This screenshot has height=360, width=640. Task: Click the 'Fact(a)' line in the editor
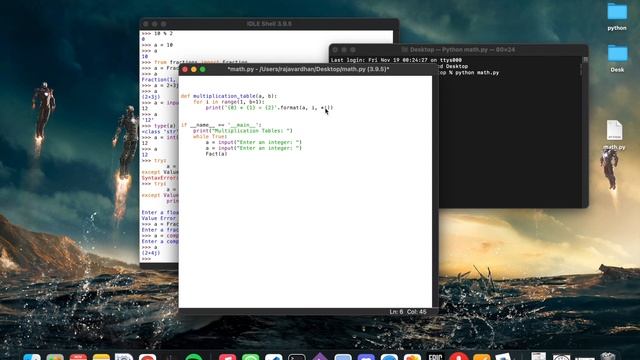click(x=216, y=154)
